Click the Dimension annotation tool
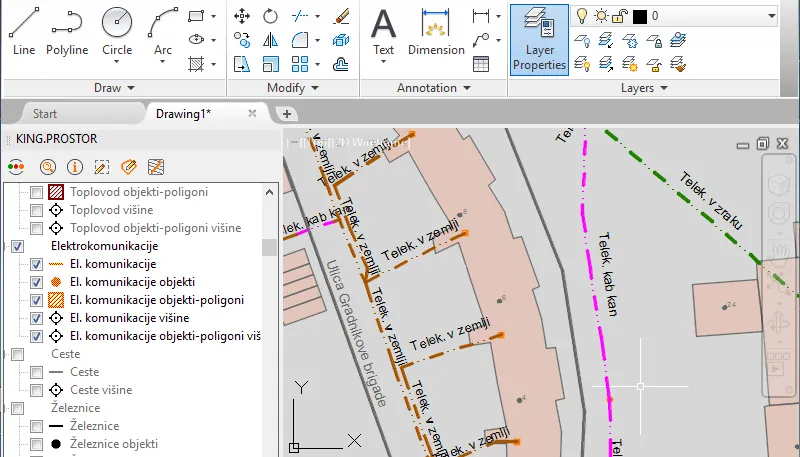 pos(436,32)
